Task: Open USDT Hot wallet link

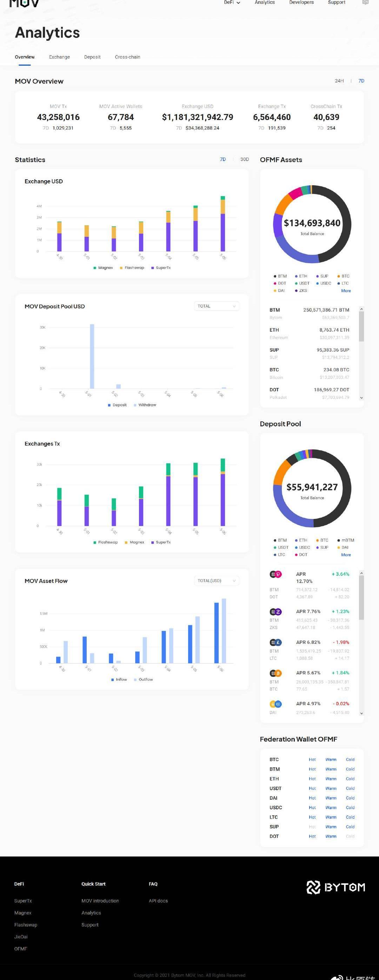Action: point(312,788)
